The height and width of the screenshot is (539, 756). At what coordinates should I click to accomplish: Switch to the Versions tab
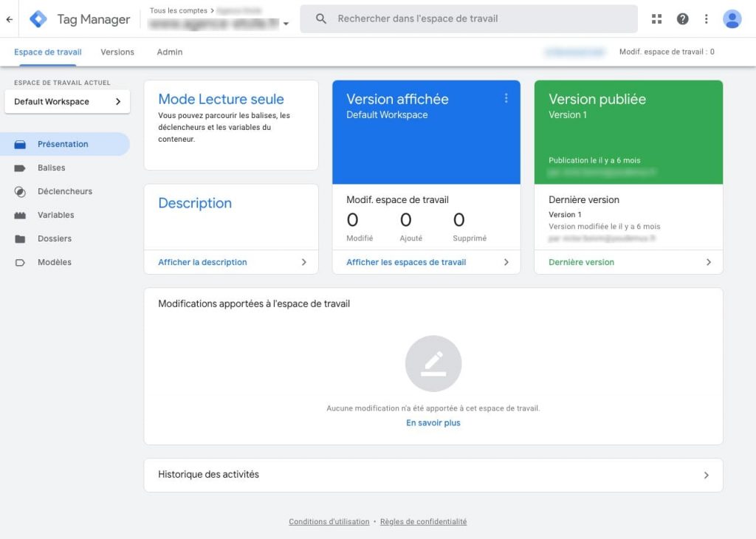pyautogui.click(x=117, y=52)
